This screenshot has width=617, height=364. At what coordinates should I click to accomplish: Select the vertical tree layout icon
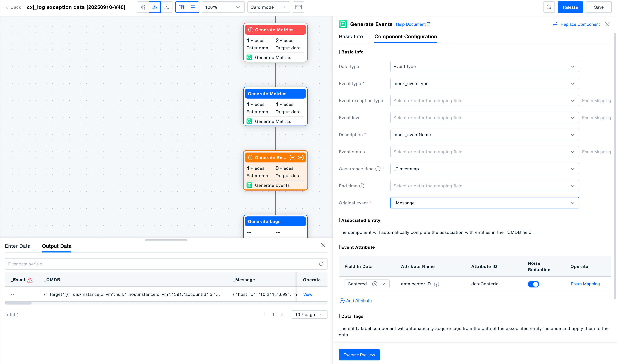coord(155,7)
